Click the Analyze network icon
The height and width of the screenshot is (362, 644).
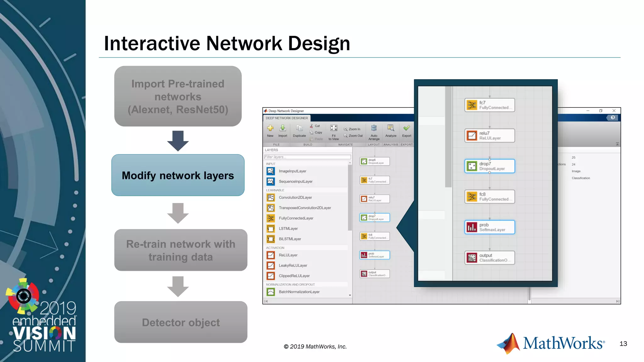pyautogui.click(x=391, y=128)
